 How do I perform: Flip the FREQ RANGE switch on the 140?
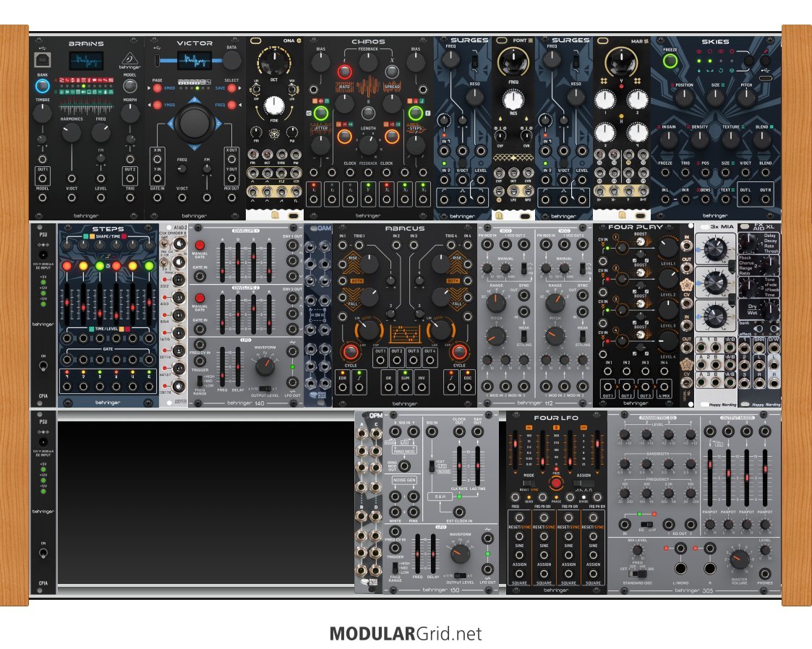[200, 381]
